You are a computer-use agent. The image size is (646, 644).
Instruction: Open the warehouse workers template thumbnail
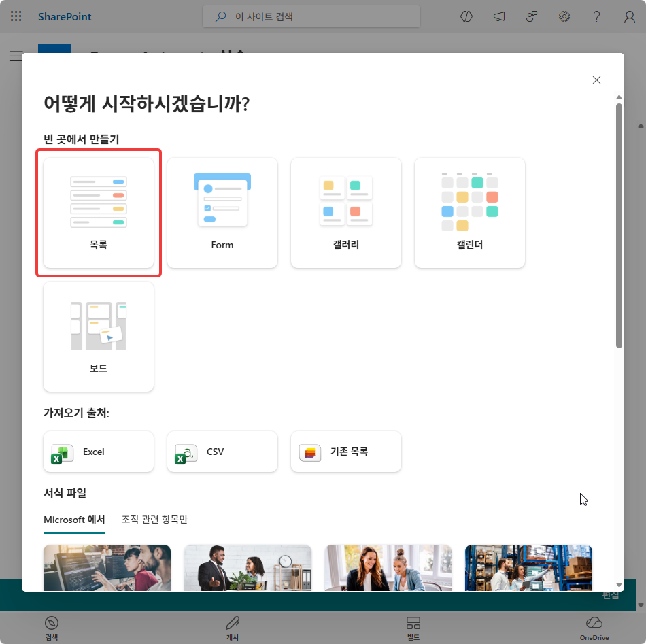pos(528,568)
